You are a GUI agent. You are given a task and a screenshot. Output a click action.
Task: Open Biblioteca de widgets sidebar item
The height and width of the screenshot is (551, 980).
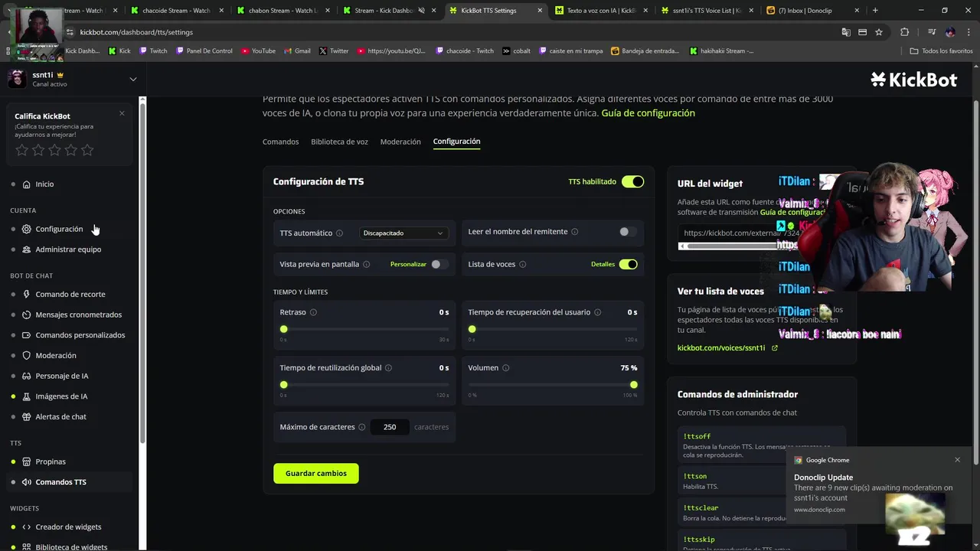pyautogui.click(x=70, y=546)
